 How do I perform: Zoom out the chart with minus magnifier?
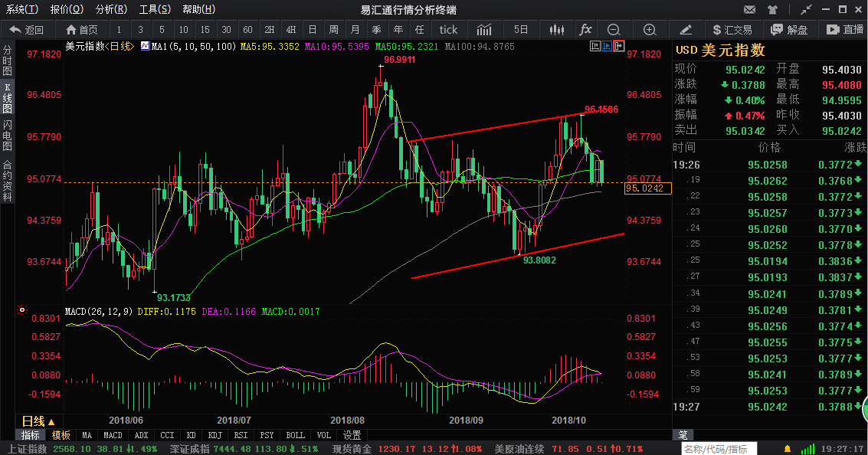[x=614, y=30]
